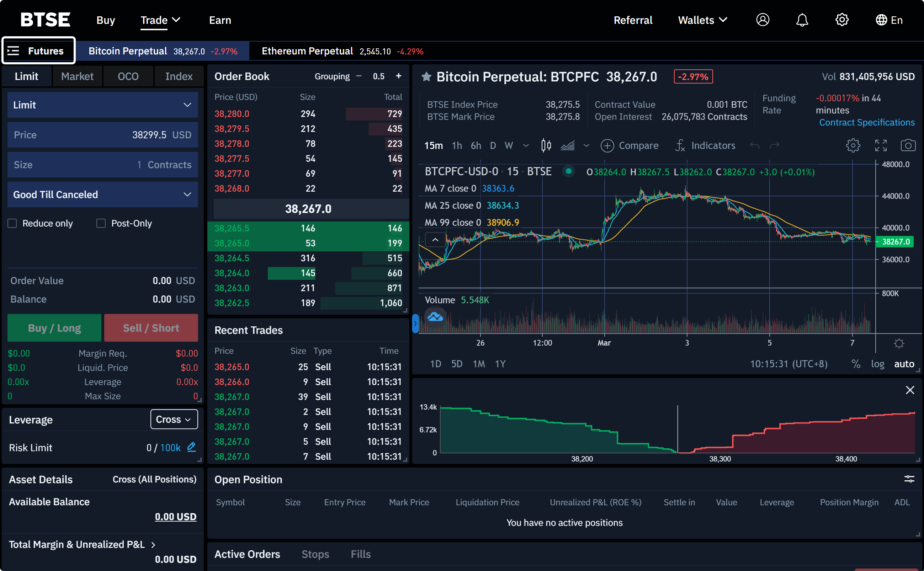Image resolution: width=924 pixels, height=571 pixels.
Task: Click the cloud save chart icon
Action: 435,317
